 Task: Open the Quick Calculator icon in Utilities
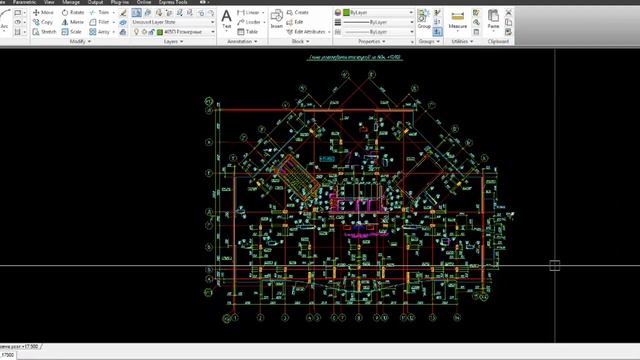(476, 32)
